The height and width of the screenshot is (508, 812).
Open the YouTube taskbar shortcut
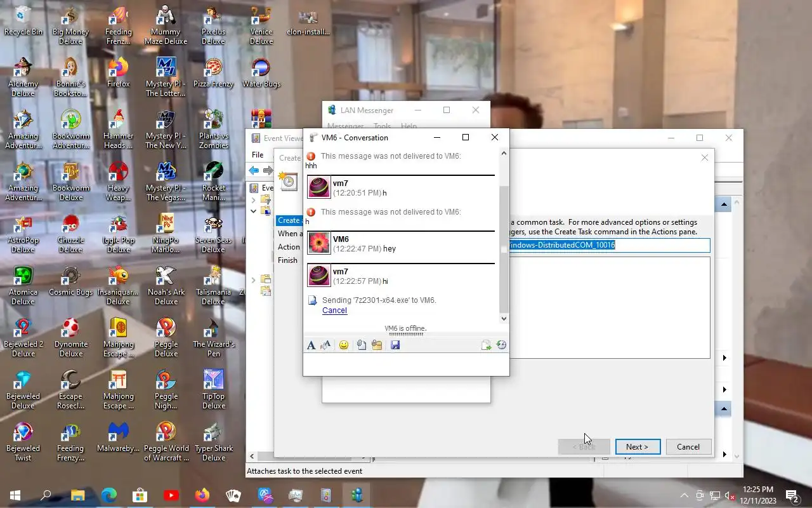pos(171,495)
